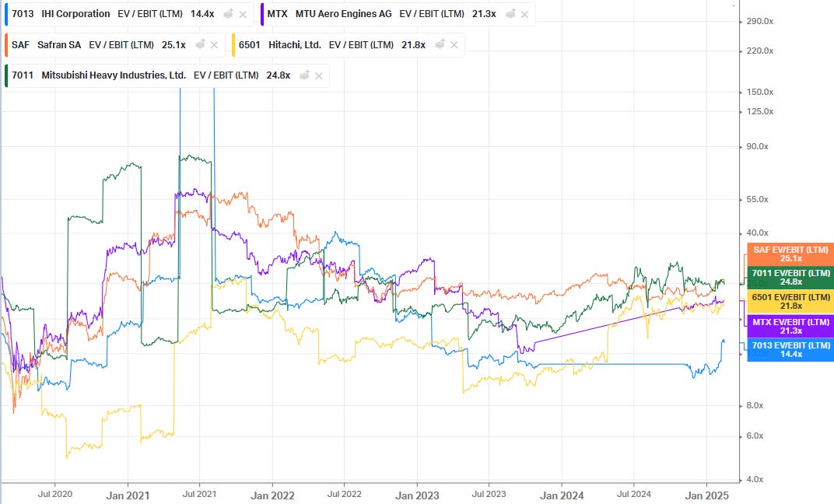Click the add-layer icon on the IHI Corporation chip
This screenshot has width=834, height=504.
pyautogui.click(x=228, y=14)
